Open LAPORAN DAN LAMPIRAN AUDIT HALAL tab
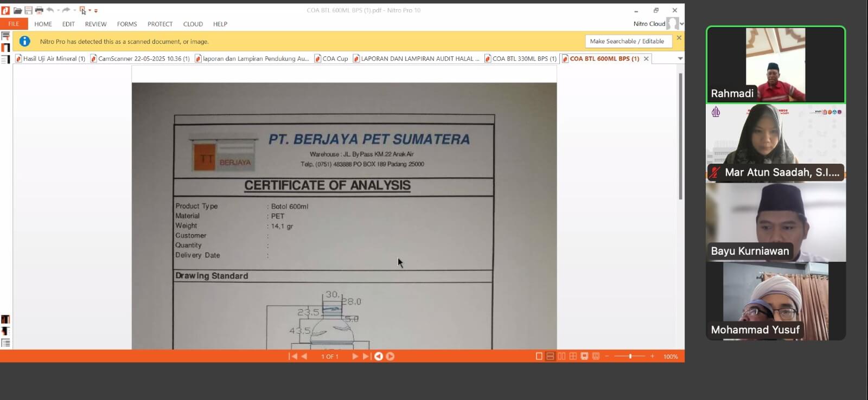The width and height of the screenshot is (868, 400). [417, 59]
